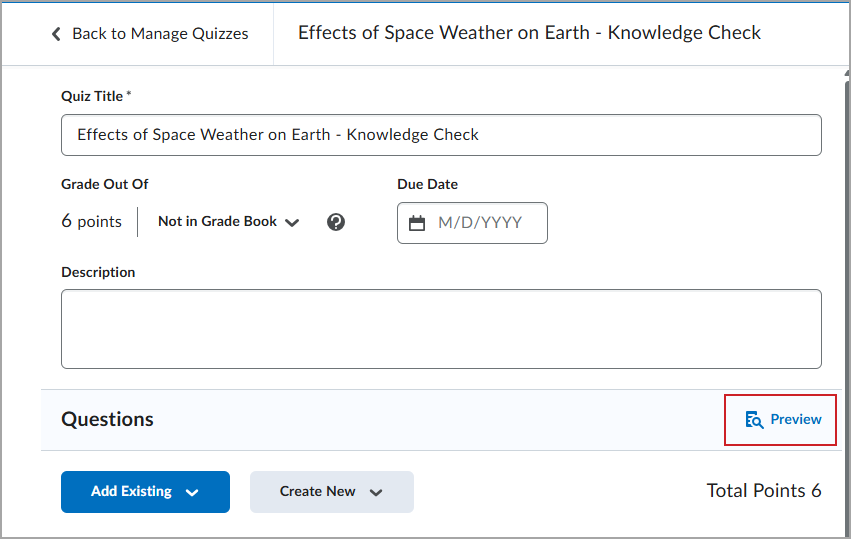Click the 6 points grade value
The height and width of the screenshot is (539, 851).
[91, 221]
